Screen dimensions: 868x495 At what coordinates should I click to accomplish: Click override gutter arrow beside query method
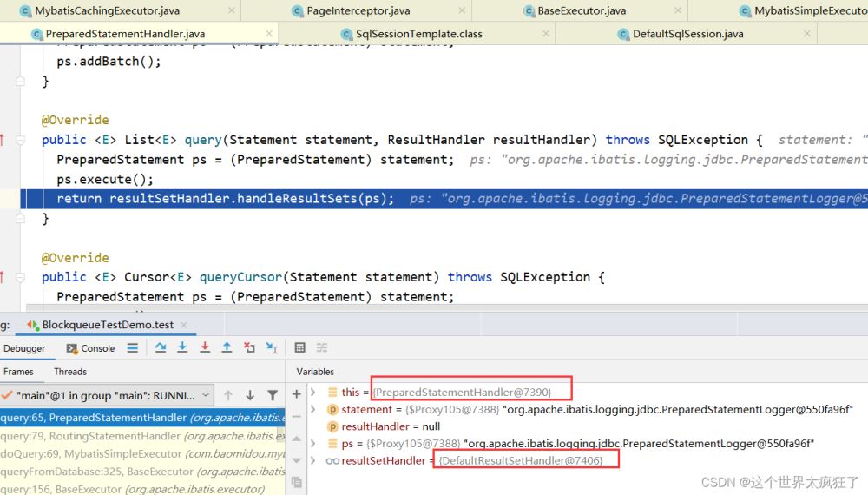pyautogui.click(x=3, y=140)
